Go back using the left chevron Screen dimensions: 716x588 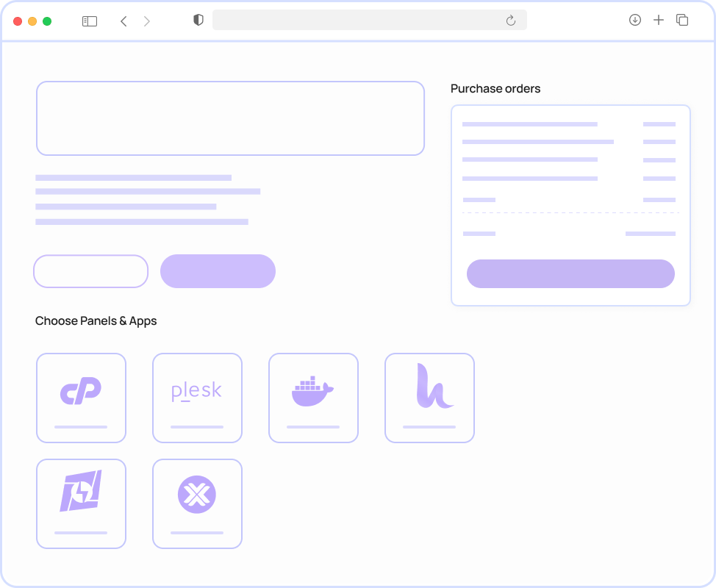coord(123,21)
